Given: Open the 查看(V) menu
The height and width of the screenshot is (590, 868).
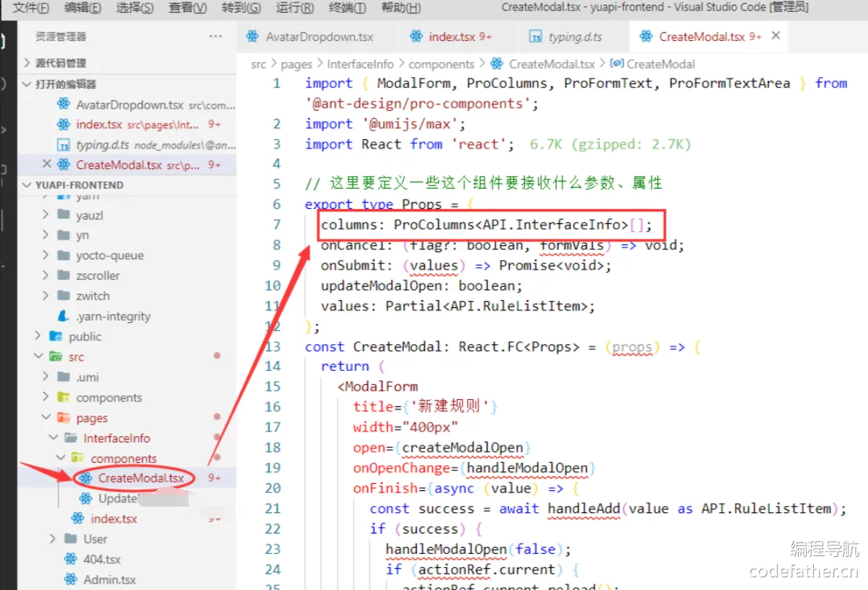Looking at the screenshot, I should 188,8.
